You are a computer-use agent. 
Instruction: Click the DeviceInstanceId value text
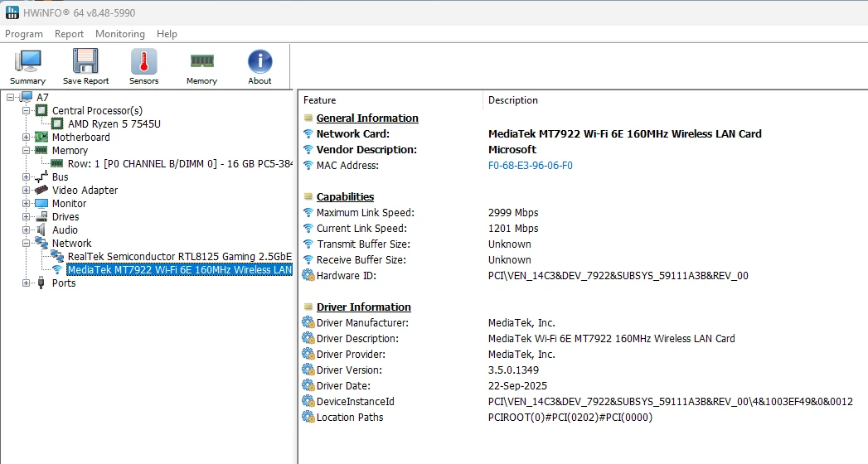point(671,402)
